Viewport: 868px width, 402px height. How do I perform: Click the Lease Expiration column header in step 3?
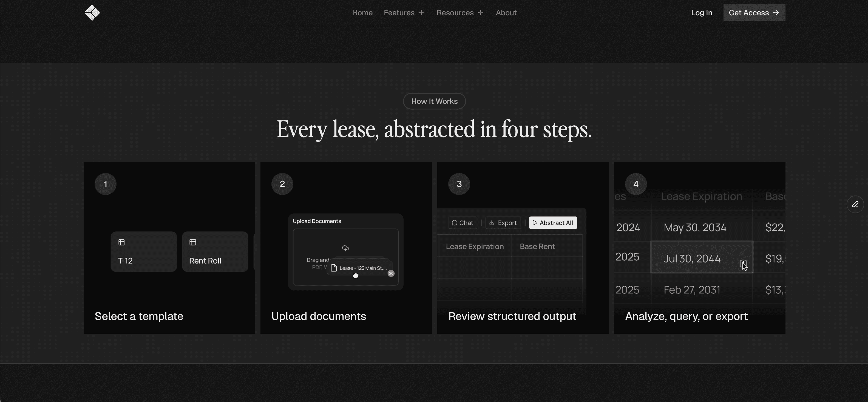[475, 246]
